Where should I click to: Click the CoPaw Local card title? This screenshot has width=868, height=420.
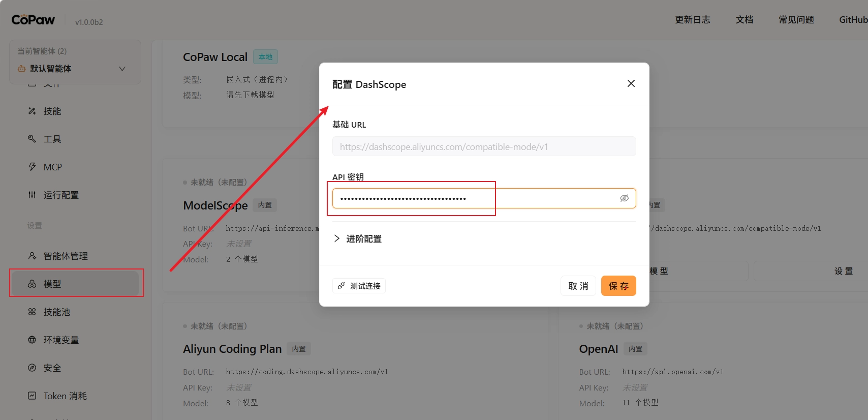pos(215,57)
